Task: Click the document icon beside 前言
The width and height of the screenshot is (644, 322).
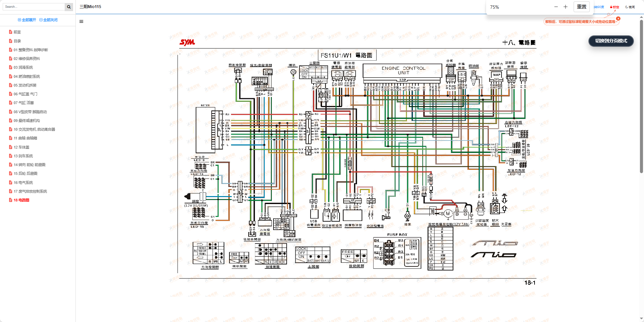Action: click(11, 32)
